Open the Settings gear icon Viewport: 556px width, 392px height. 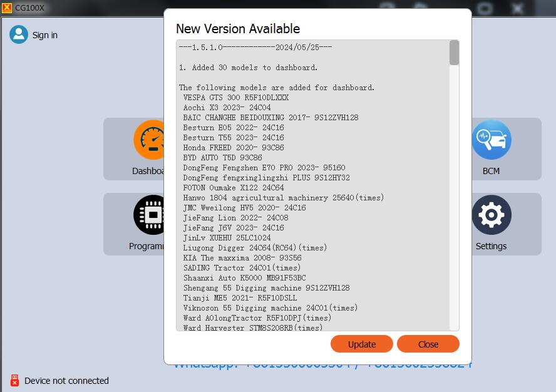(492, 215)
